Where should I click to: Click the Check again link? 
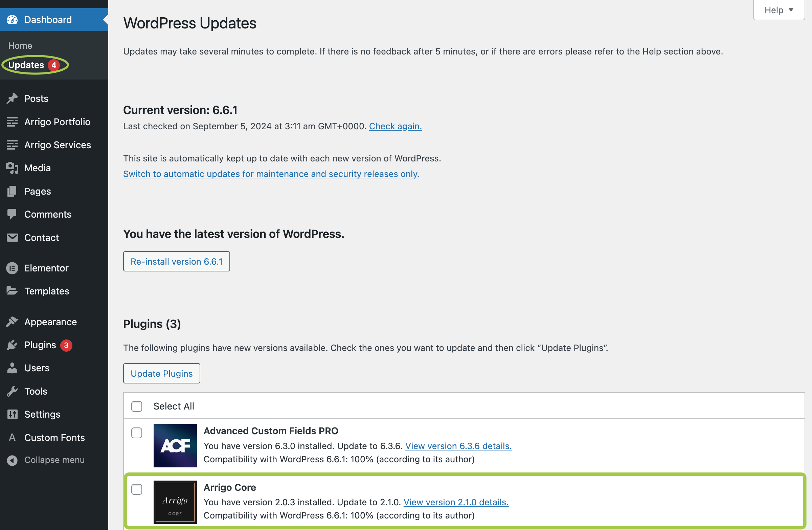[395, 126]
